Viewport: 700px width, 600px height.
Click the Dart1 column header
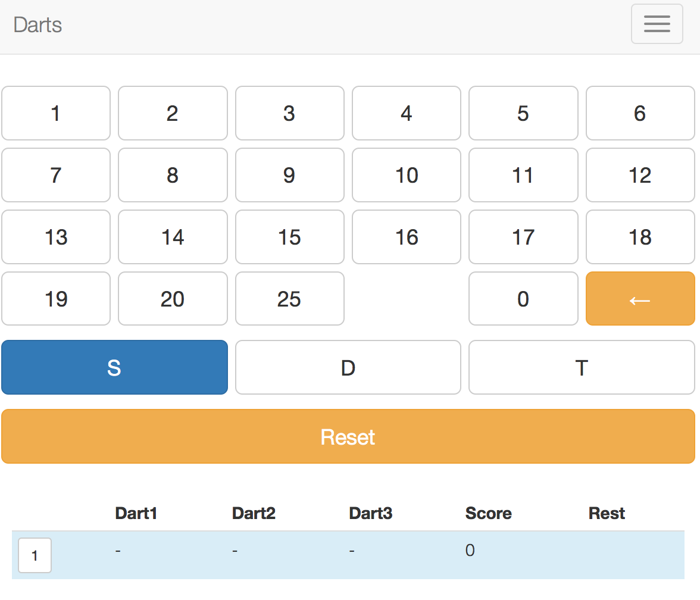[x=136, y=513]
